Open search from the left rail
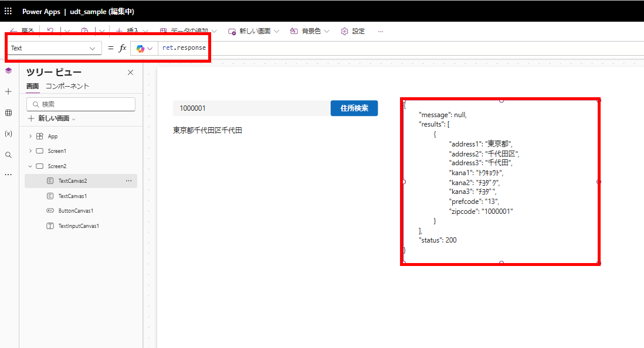Image resolution: width=644 pixels, height=348 pixels. 8,155
